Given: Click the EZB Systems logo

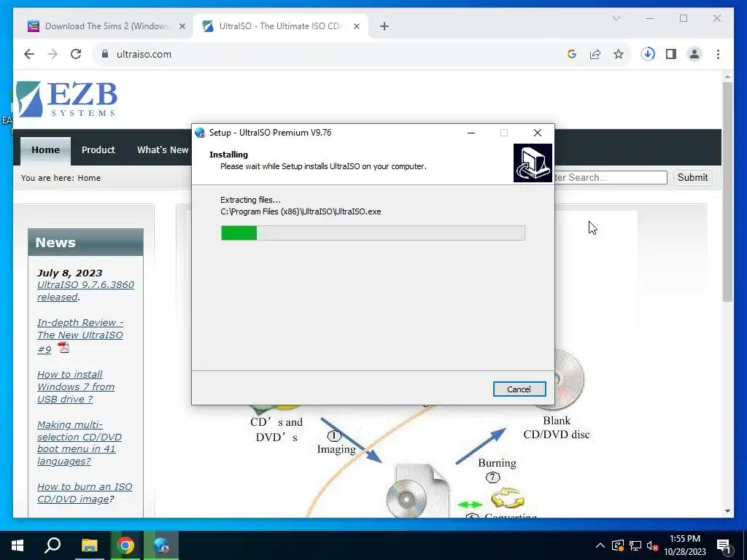Looking at the screenshot, I should click(x=66, y=99).
